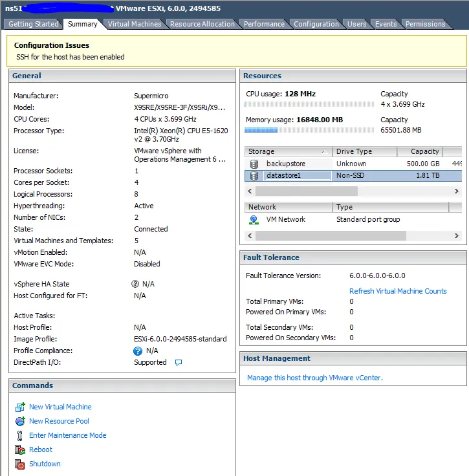Click the backupstore datastore icon
Viewport: 469px width, 476px height.
coord(254,164)
